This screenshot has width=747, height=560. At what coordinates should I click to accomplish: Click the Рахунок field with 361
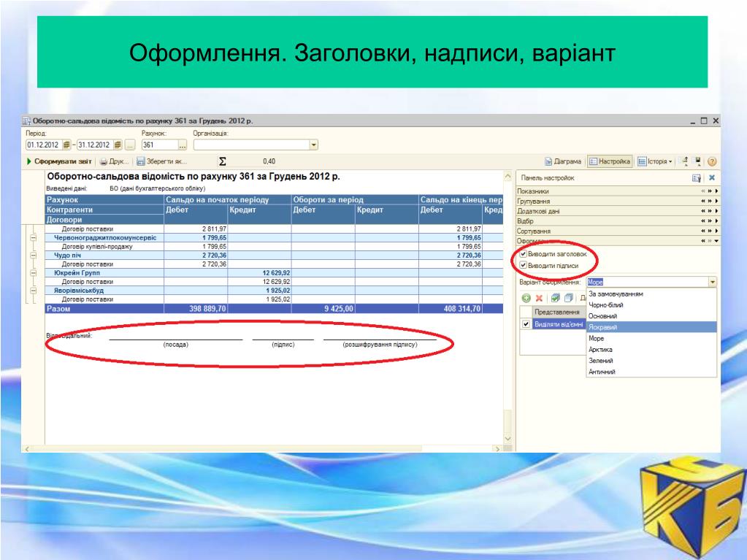160,145
